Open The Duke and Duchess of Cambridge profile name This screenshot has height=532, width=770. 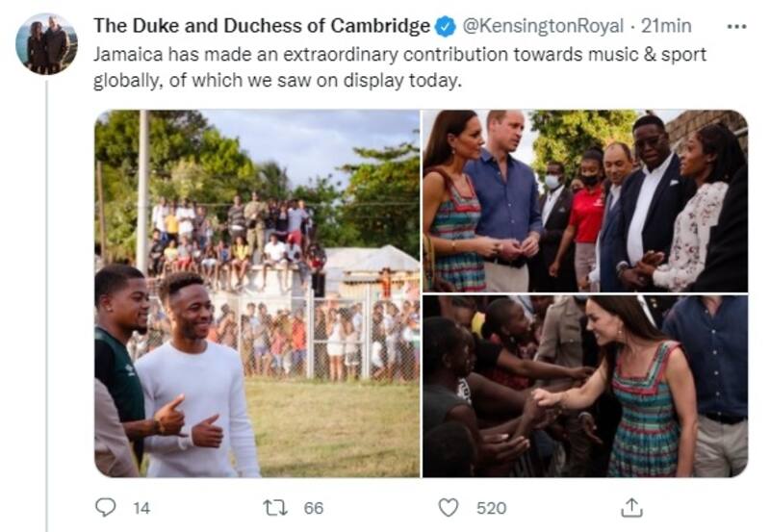click(x=262, y=26)
